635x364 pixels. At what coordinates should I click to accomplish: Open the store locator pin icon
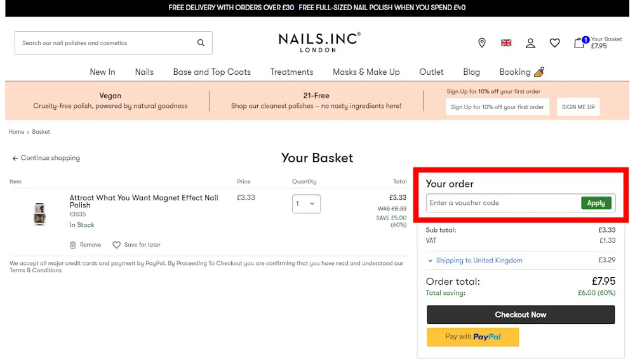coord(482,43)
